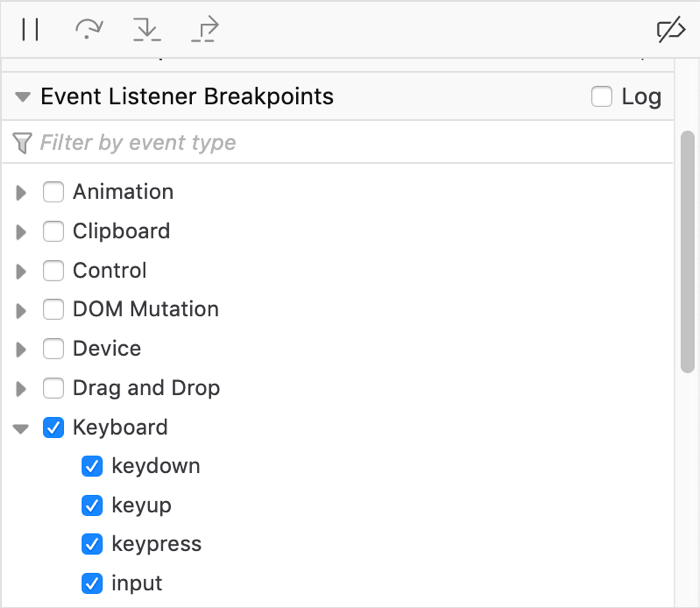Expand the DOM Mutation group
Screen dimensions: 700x608
coord(21,311)
